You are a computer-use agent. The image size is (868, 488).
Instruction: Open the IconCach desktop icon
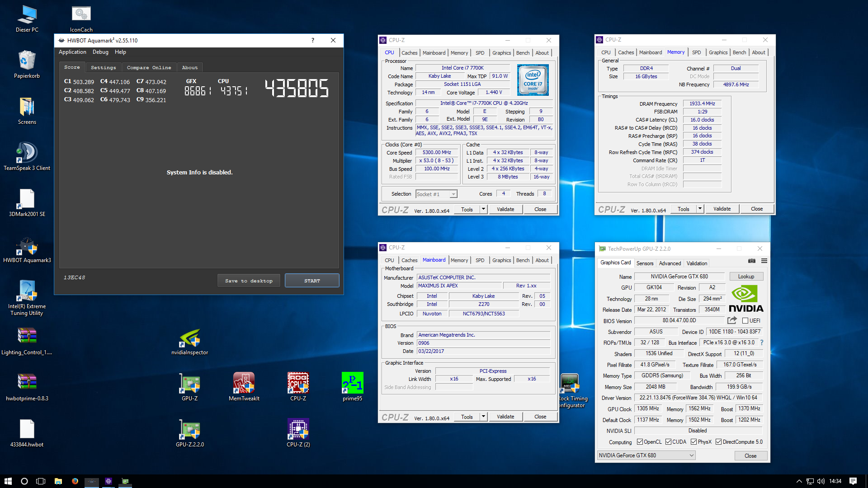point(81,19)
